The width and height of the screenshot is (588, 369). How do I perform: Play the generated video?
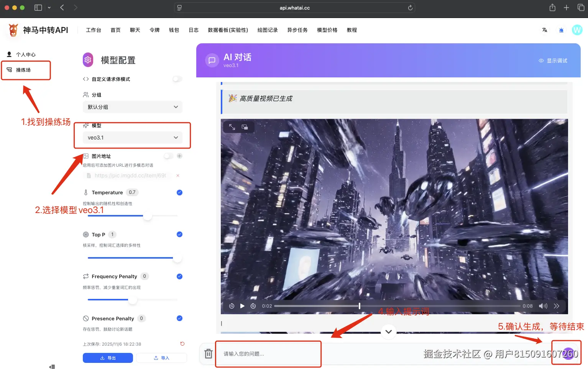pyautogui.click(x=242, y=306)
